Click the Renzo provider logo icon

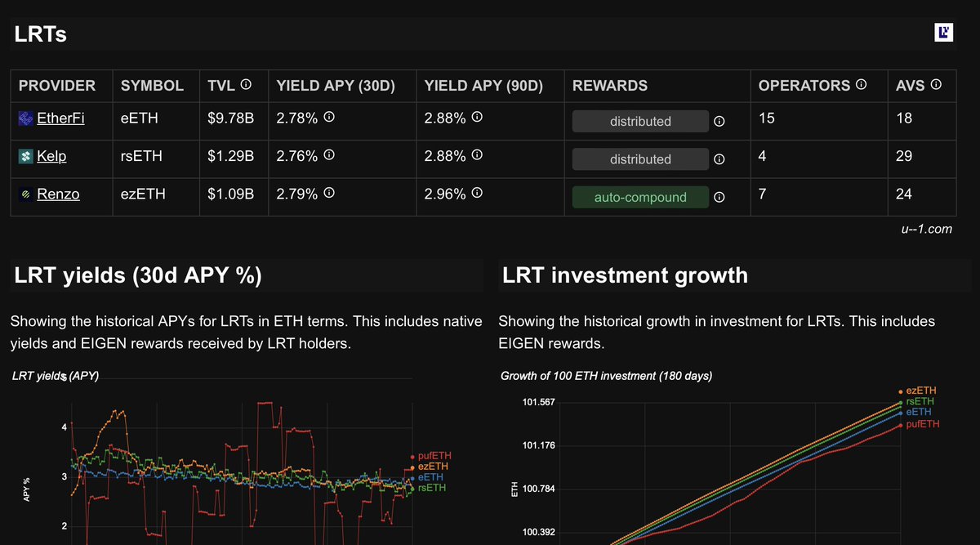[x=24, y=194]
